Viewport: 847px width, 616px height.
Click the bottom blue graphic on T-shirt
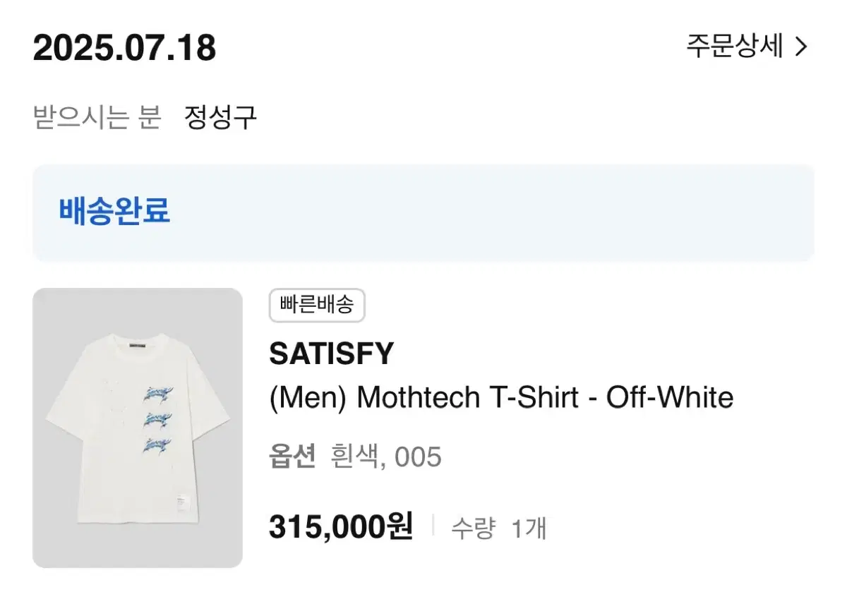159,445
